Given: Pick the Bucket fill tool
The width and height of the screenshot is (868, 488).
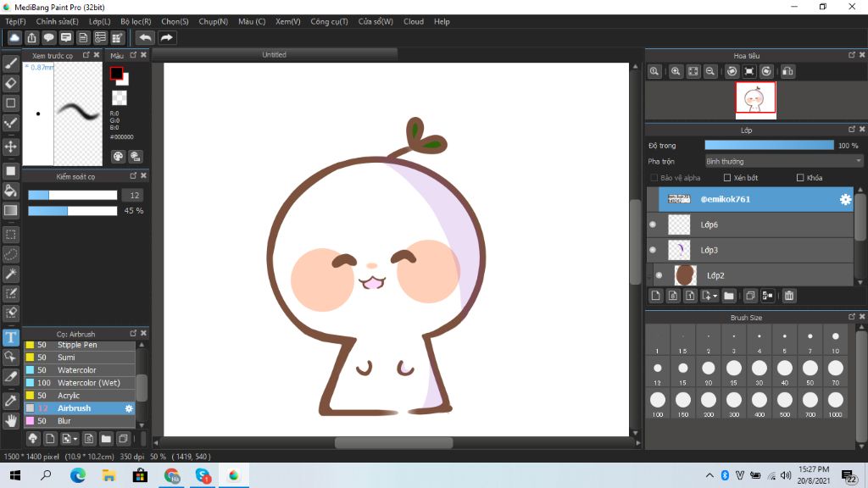Looking at the screenshot, I should click(x=11, y=191).
